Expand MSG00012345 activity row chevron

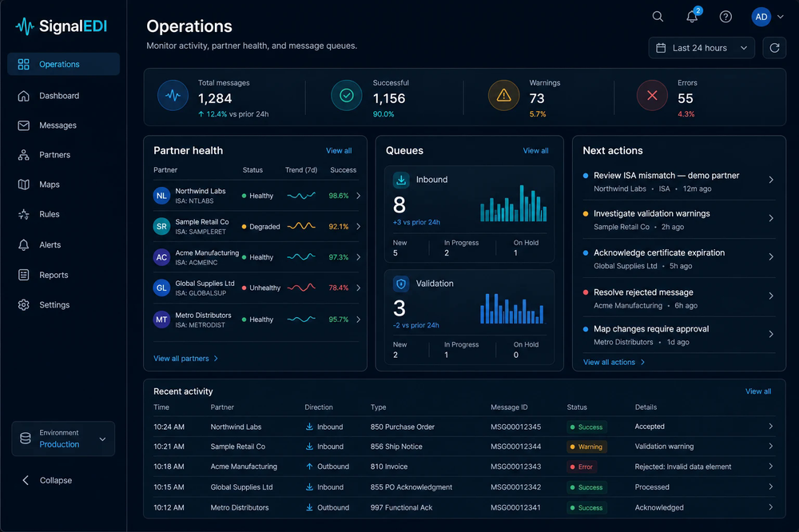(x=770, y=427)
